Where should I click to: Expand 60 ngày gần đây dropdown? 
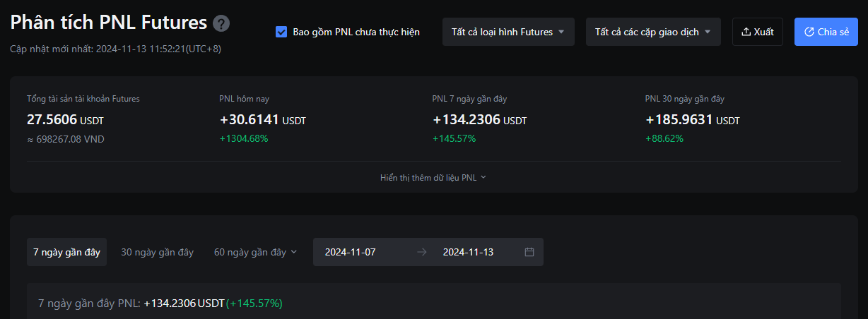point(256,252)
